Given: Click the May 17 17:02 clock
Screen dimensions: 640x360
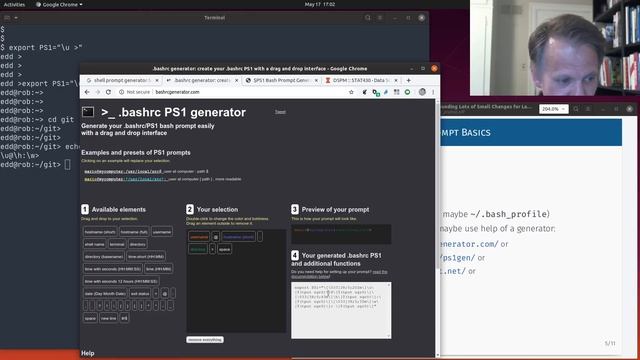Looking at the screenshot, I should (320, 4).
